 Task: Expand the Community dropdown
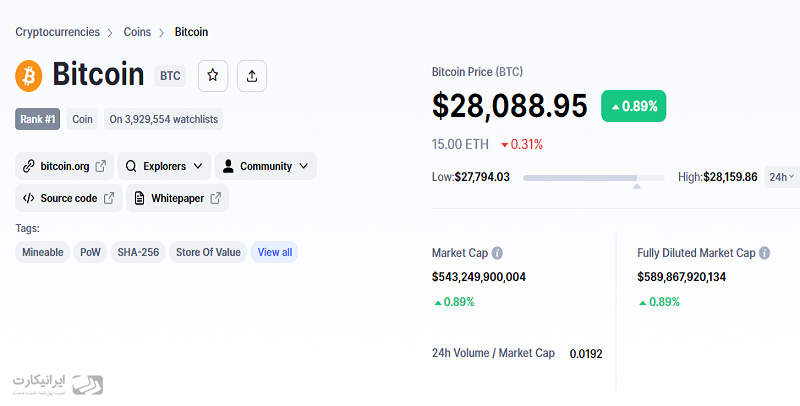click(x=266, y=166)
